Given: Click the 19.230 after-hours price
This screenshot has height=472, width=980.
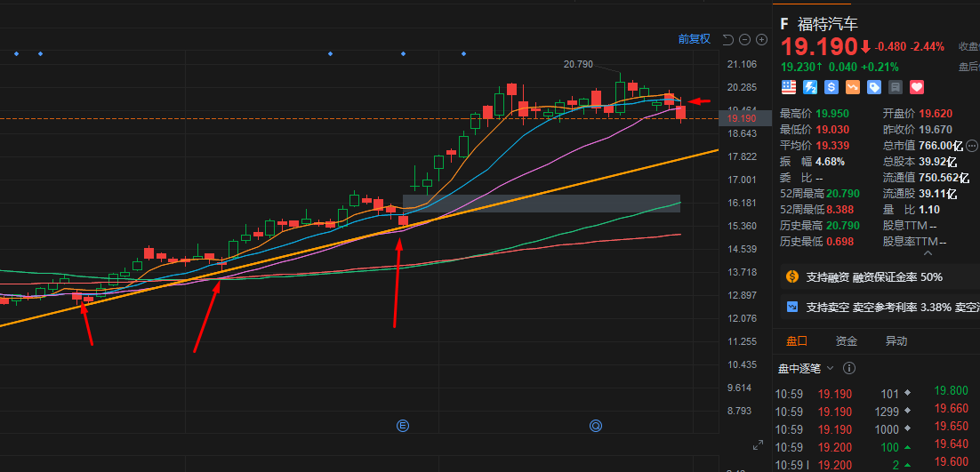Looking at the screenshot, I should coord(798,67).
